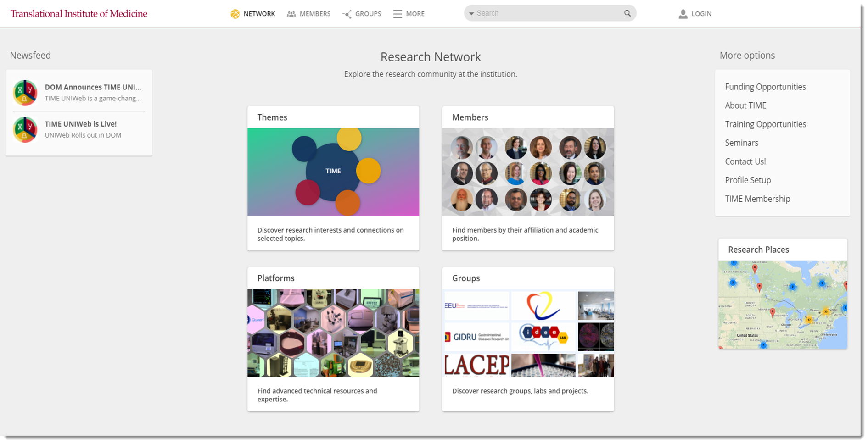
Task: Go to Training Opportunities page
Action: (x=765, y=124)
